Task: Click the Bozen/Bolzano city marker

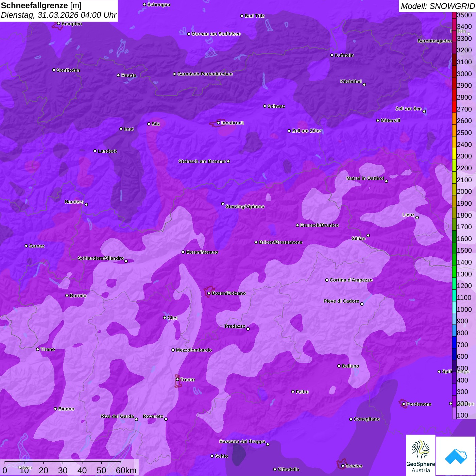Action: 209,293
